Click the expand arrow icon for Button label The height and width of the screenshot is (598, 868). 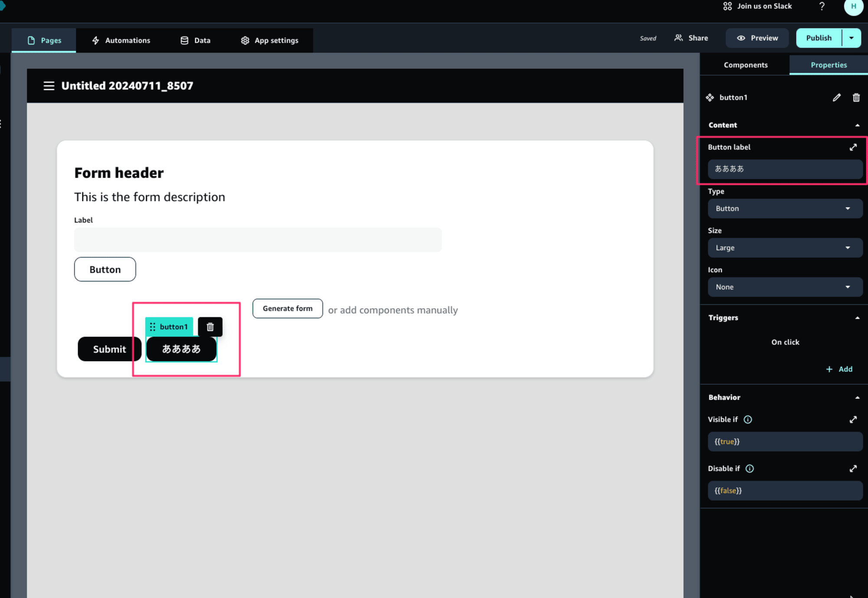(x=854, y=146)
